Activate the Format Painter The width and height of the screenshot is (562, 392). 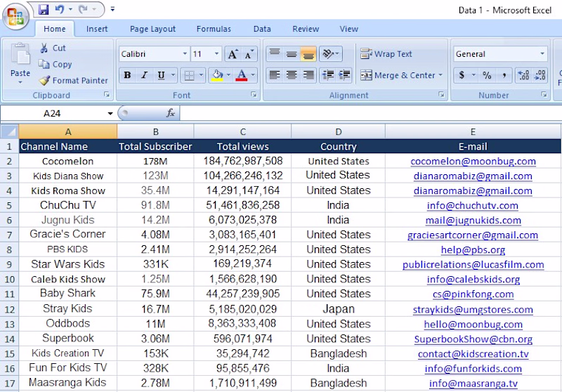[x=73, y=80]
